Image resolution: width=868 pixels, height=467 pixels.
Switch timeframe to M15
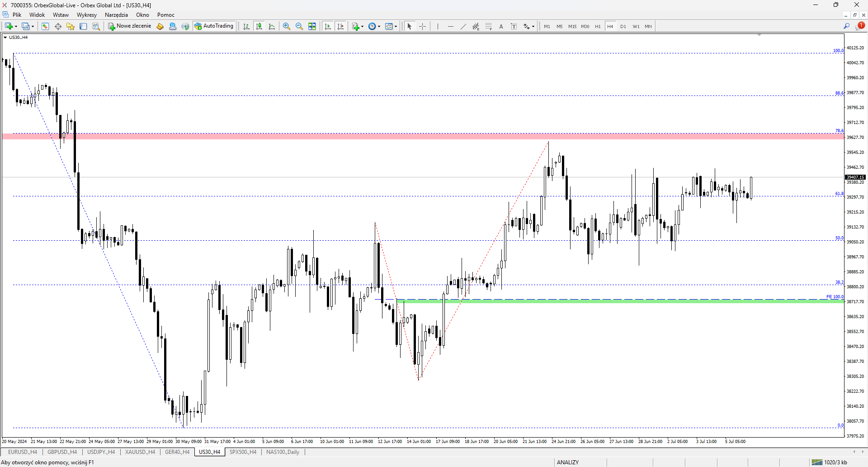coord(572,26)
